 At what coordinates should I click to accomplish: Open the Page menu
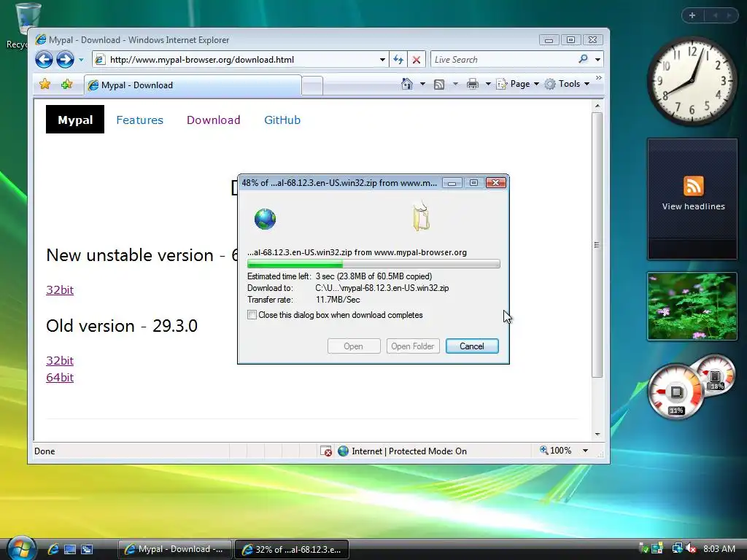[x=518, y=84]
